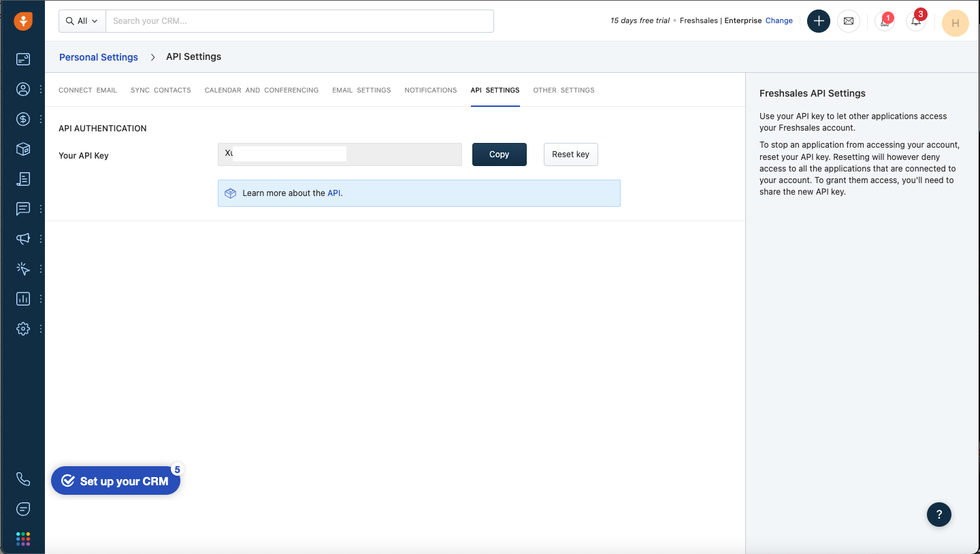The image size is (980, 554).
Task: Switch to the Other Settings tab
Action: (563, 90)
